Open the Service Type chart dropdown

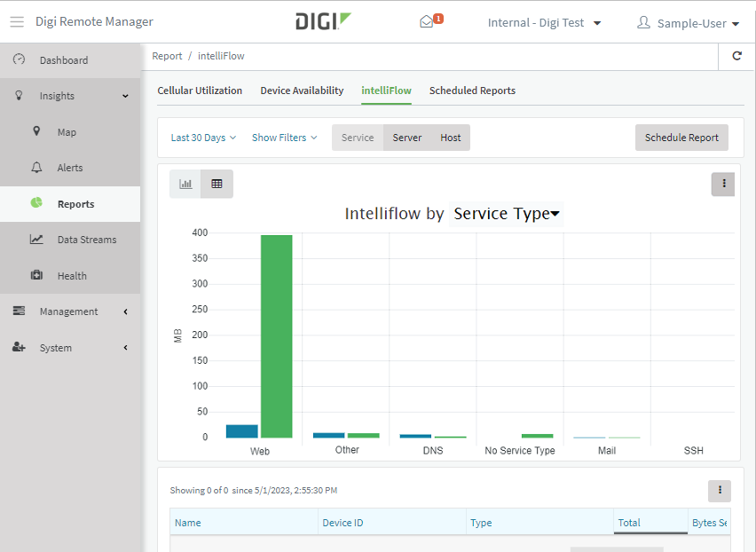(506, 214)
